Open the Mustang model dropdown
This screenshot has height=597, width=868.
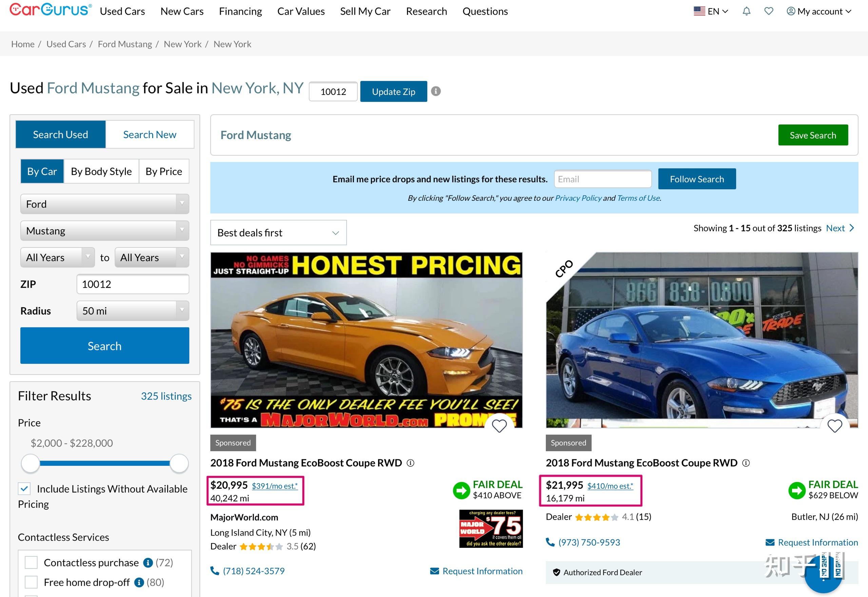(x=105, y=230)
